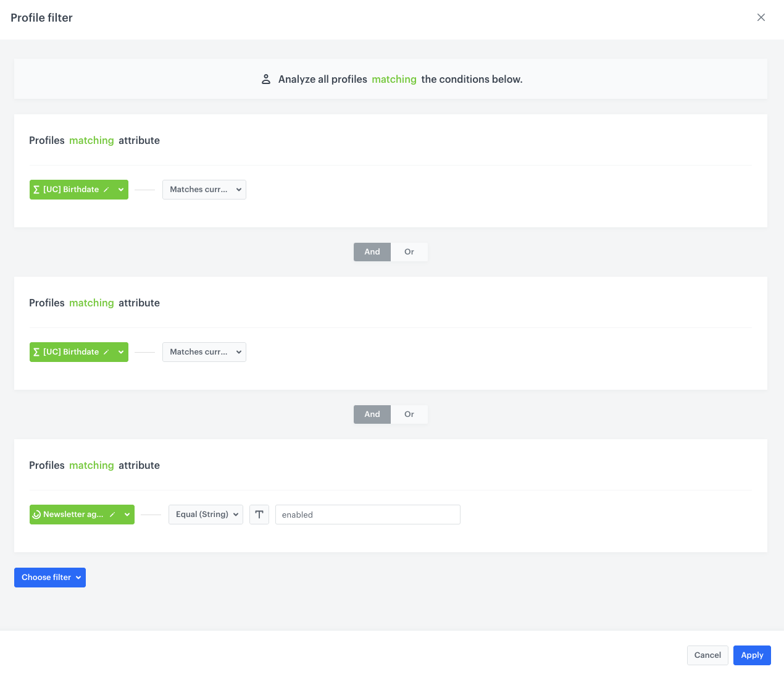Cancel the profile filter changes
Screen dimensions: 784x677
(707, 655)
